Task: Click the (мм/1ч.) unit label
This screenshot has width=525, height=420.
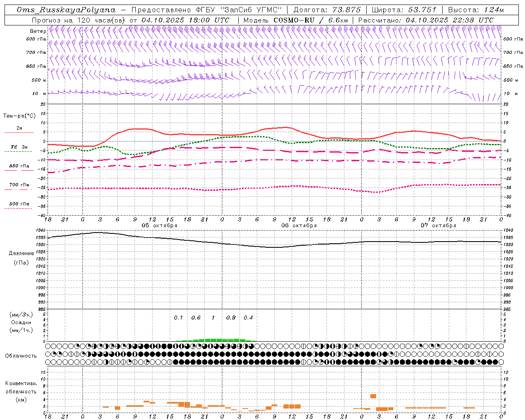Action: coord(21,330)
